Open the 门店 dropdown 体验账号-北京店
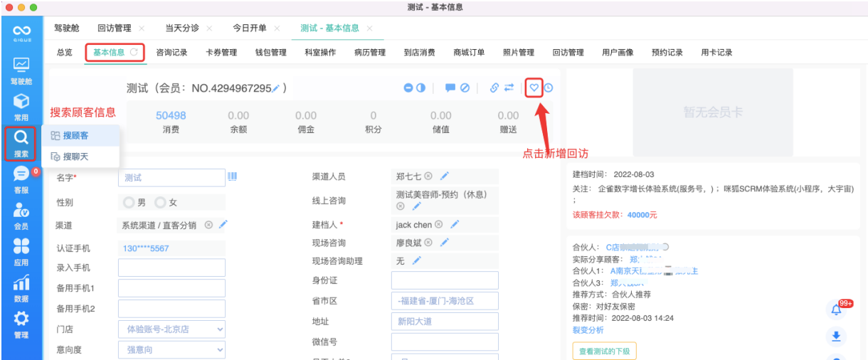 (171, 329)
